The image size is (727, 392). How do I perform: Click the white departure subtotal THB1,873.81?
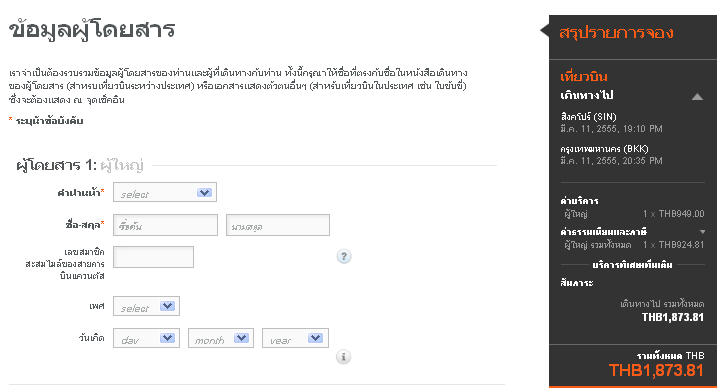pos(672,317)
